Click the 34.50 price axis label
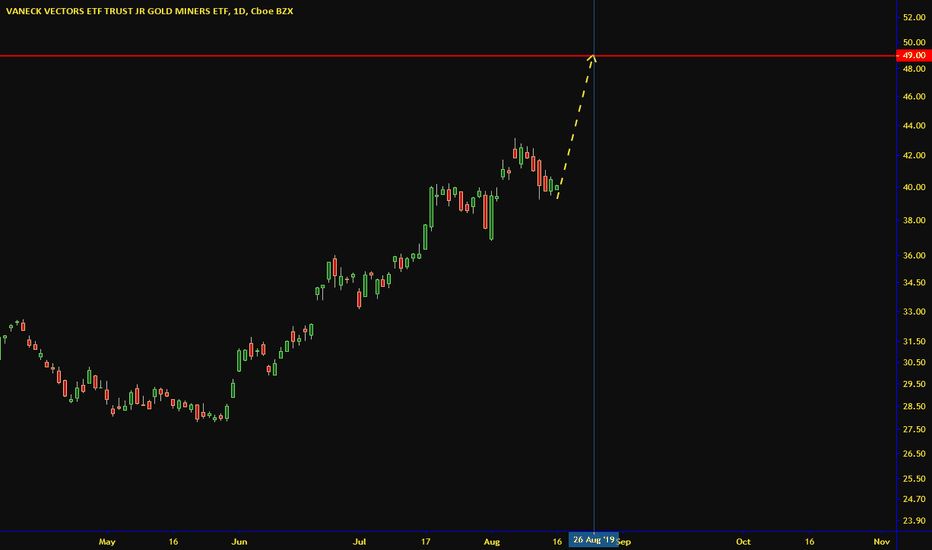The height and width of the screenshot is (550, 932). pyautogui.click(x=914, y=283)
